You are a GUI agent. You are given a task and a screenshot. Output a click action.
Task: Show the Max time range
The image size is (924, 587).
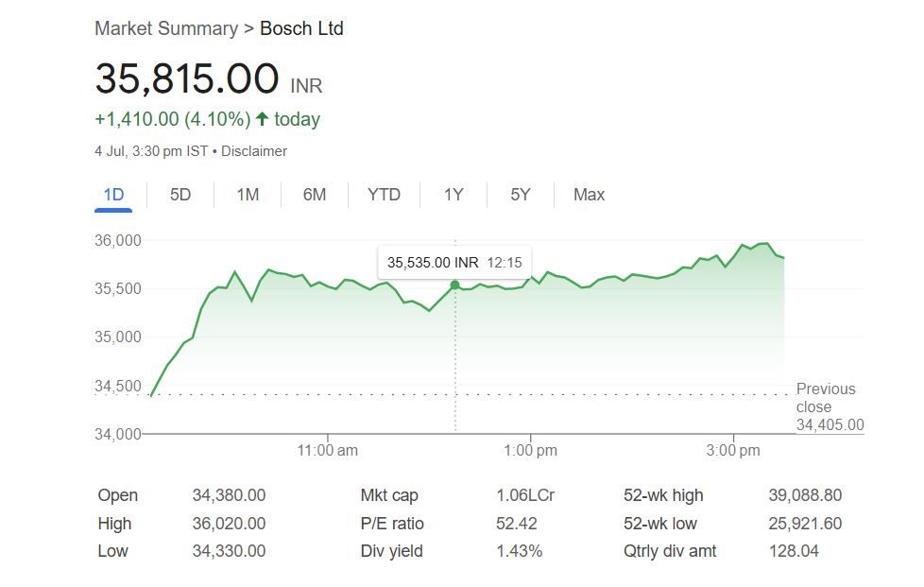(589, 195)
